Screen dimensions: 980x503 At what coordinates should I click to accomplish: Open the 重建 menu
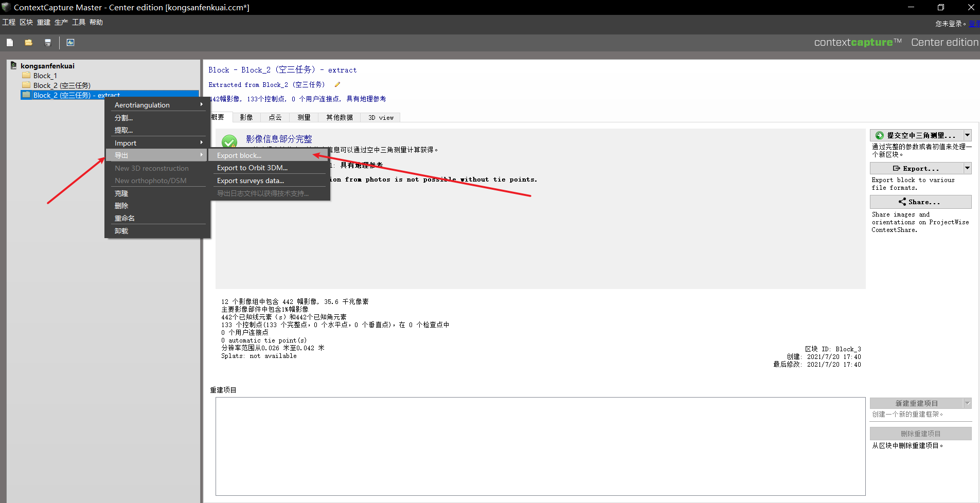(x=44, y=22)
